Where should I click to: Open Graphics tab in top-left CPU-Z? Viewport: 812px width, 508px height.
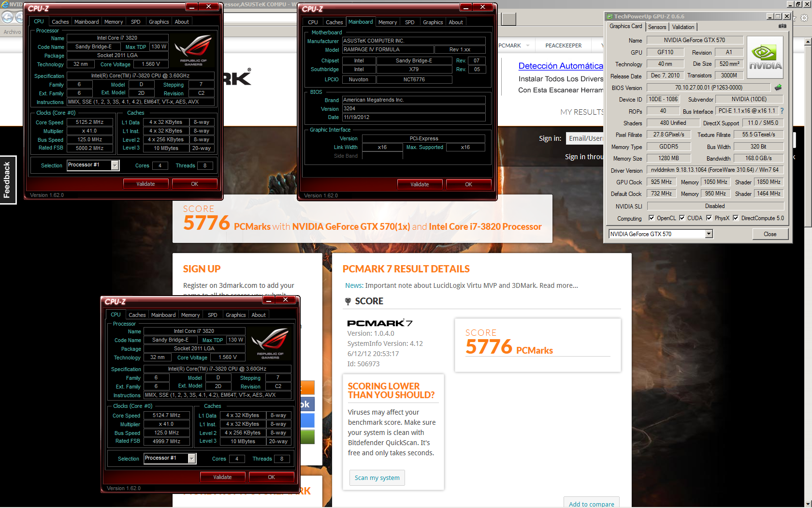pos(159,22)
